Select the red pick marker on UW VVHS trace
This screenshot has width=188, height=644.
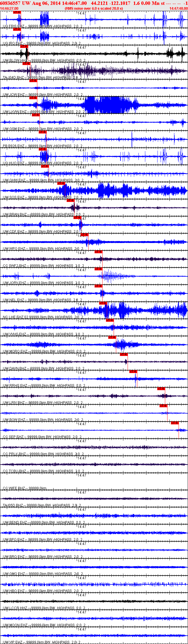tap(110, 320)
